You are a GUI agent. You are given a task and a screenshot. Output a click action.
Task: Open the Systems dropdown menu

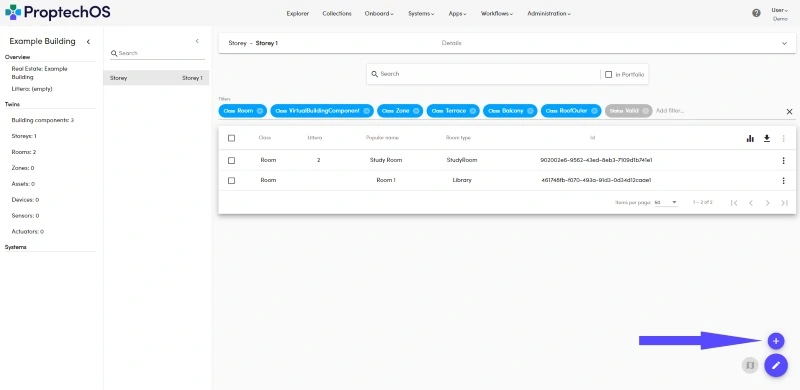click(421, 14)
